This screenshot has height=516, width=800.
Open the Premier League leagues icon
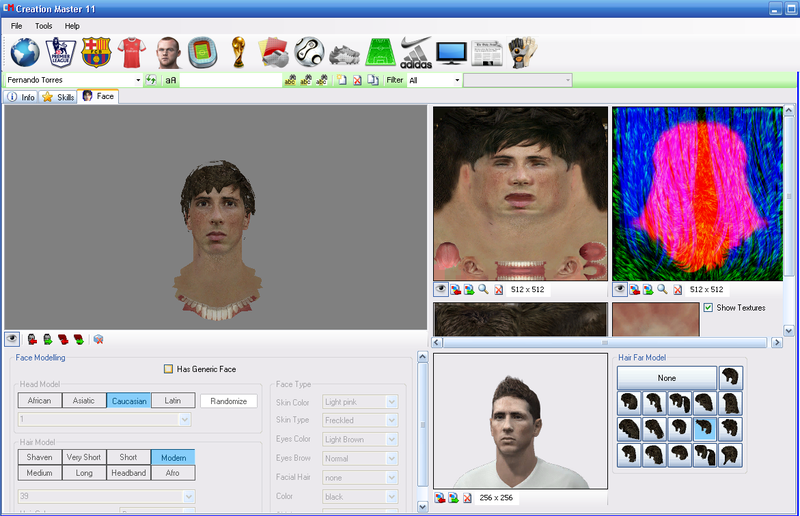tap(60, 51)
